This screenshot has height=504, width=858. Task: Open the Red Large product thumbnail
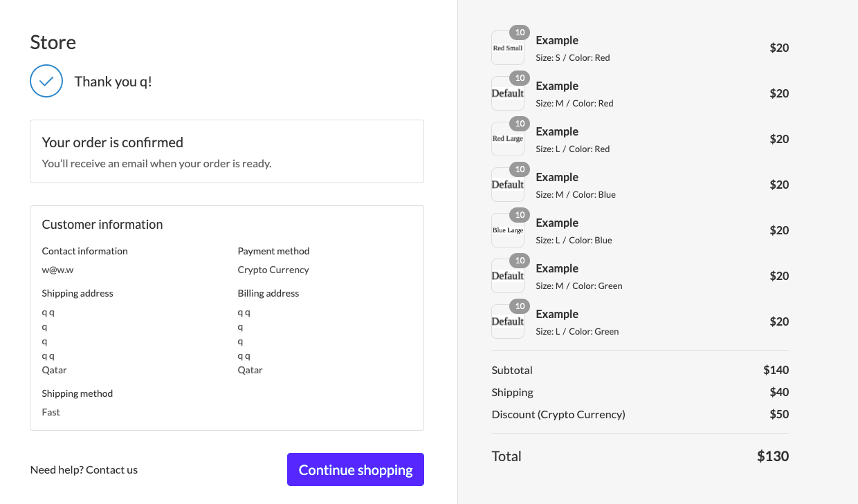[508, 139]
